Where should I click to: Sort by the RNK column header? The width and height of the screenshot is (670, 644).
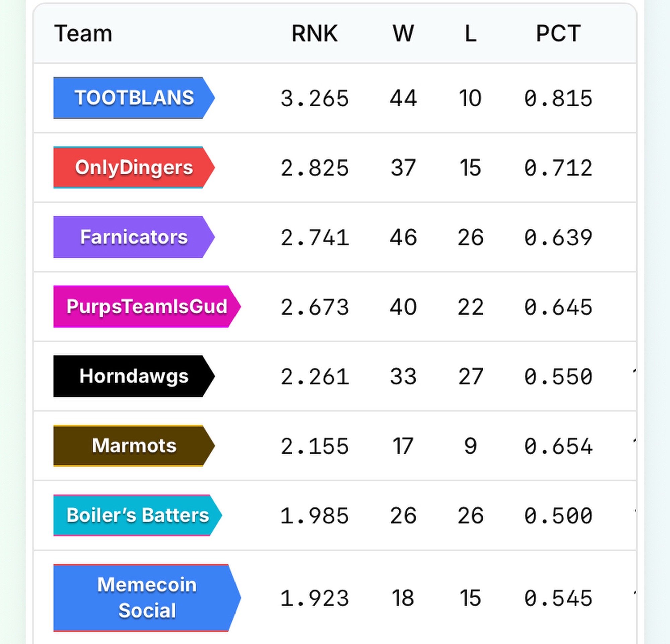pyautogui.click(x=314, y=34)
